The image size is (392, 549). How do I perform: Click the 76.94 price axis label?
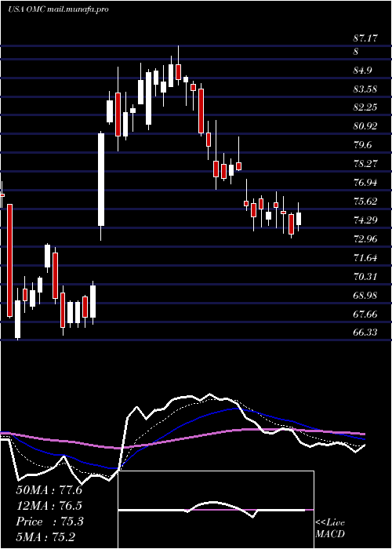click(x=365, y=183)
